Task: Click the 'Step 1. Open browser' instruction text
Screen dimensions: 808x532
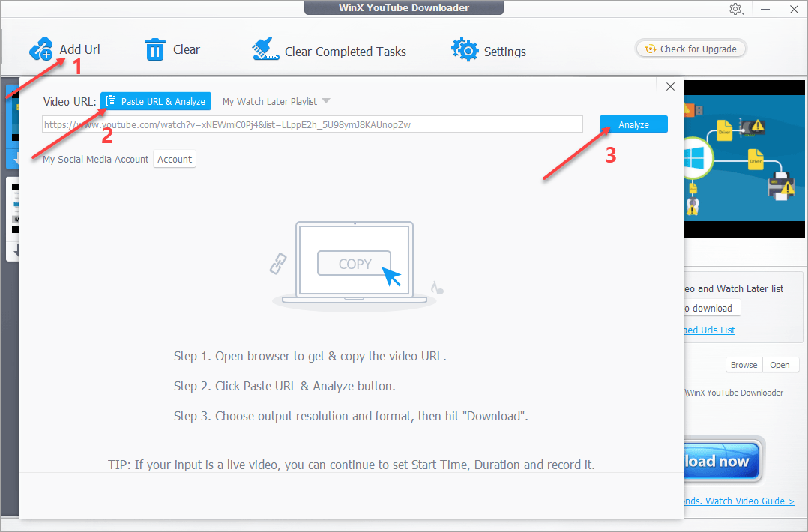Action: pos(310,356)
